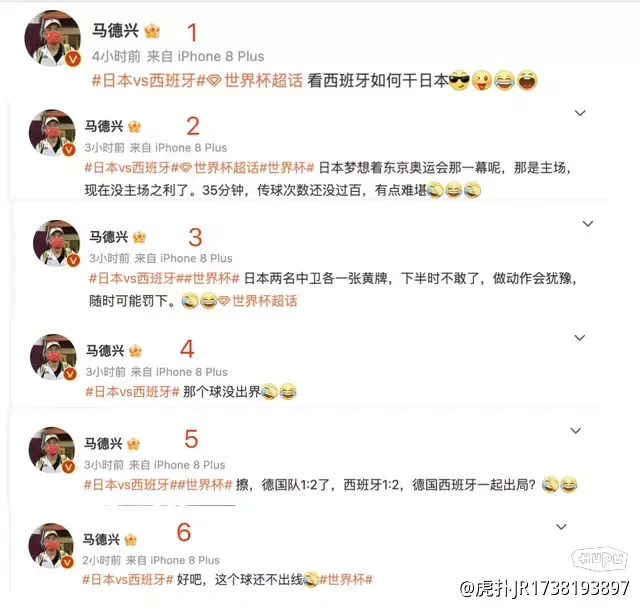Image resolution: width=640 pixels, height=610 pixels.
Task: Click the orange V verified badge on post 3's avatar
Action: tap(73, 260)
